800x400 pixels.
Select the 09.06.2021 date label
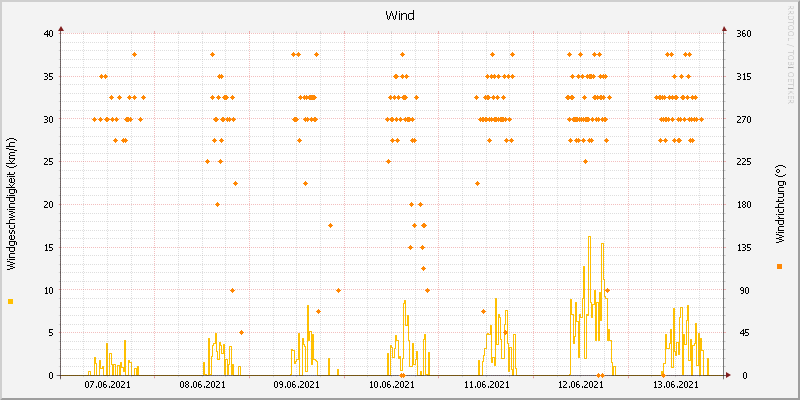coord(297,385)
